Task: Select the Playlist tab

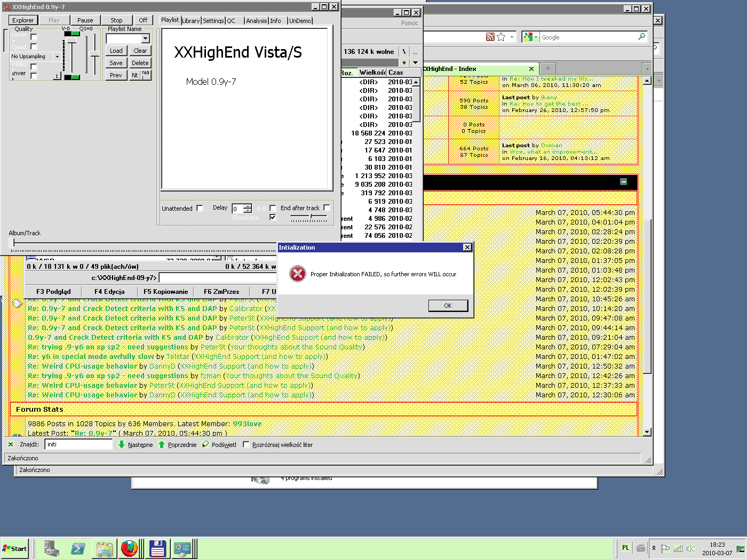Action: pos(170,20)
